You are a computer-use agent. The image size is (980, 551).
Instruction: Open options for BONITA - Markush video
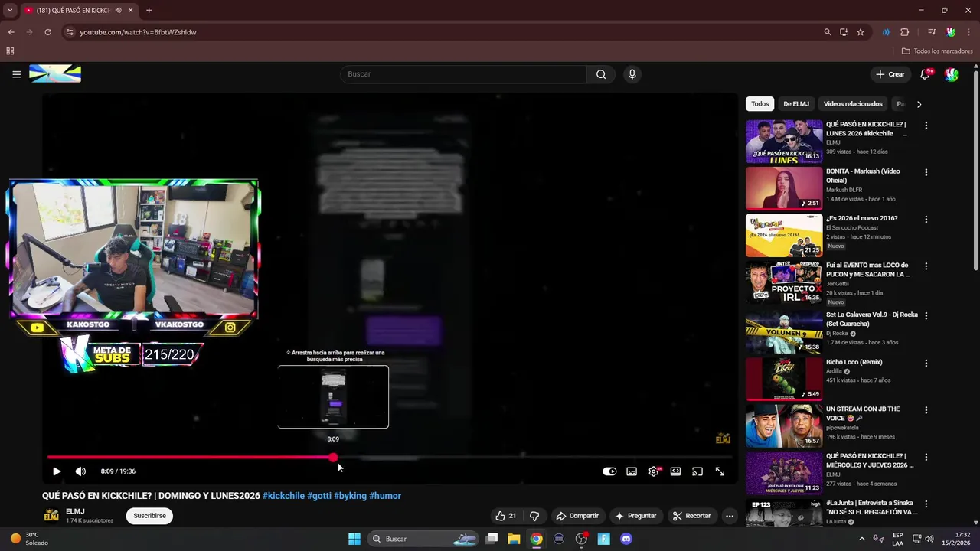point(926,172)
